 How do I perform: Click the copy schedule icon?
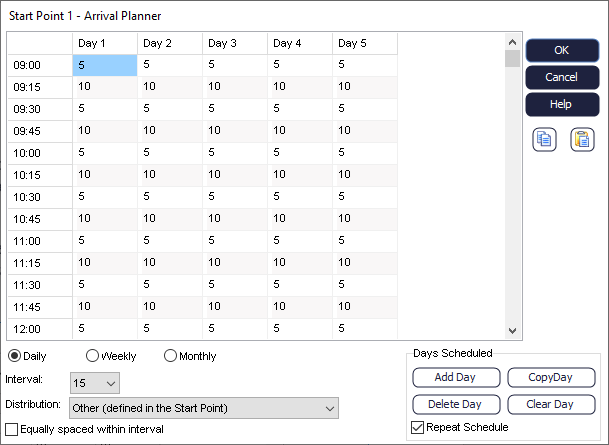coord(544,139)
